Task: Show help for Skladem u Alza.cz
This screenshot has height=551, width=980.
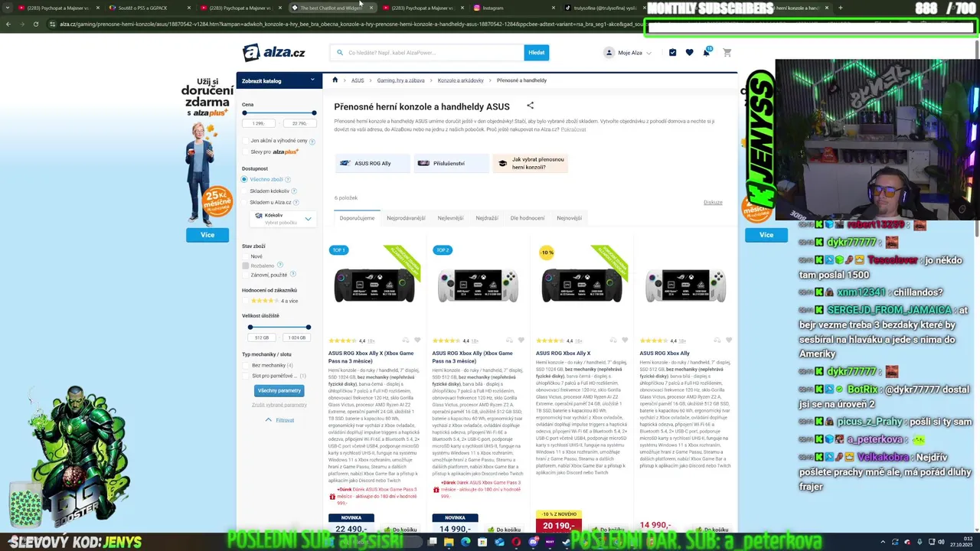Action: (296, 202)
